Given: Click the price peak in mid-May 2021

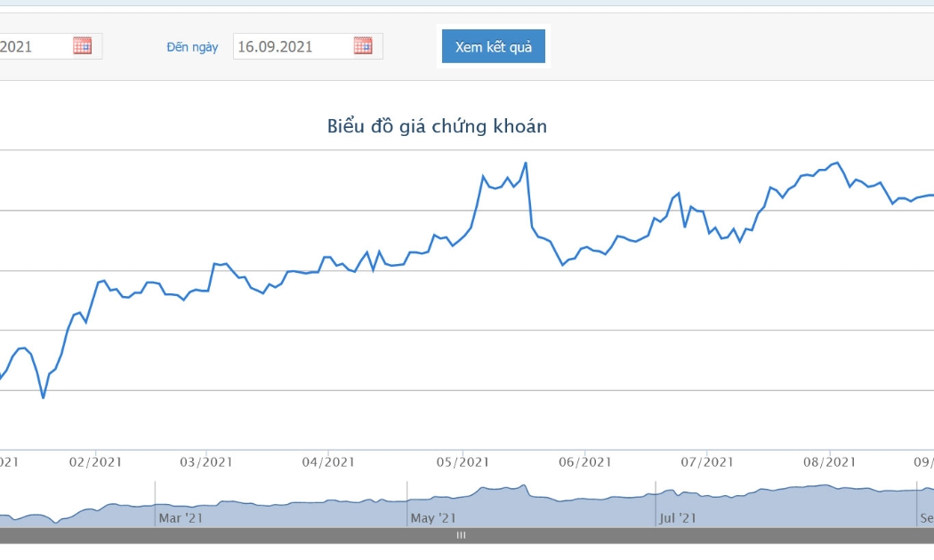Looking at the screenshot, I should (526, 163).
